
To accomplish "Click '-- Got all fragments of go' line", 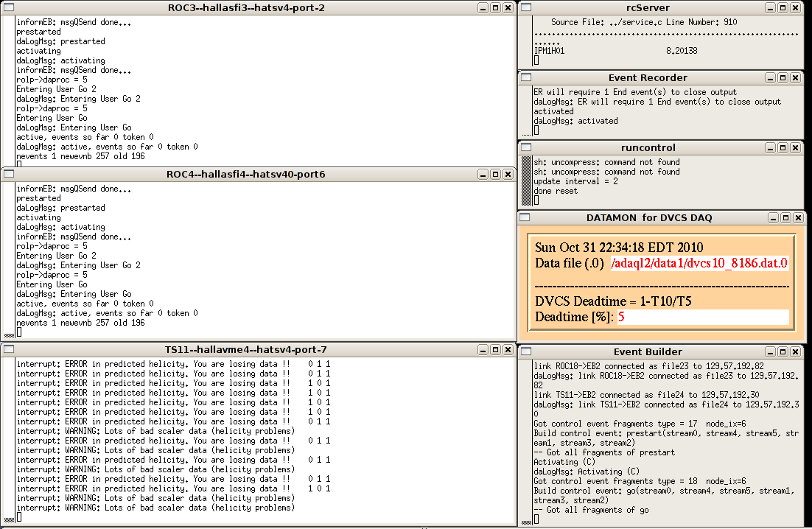I will click(x=591, y=510).
